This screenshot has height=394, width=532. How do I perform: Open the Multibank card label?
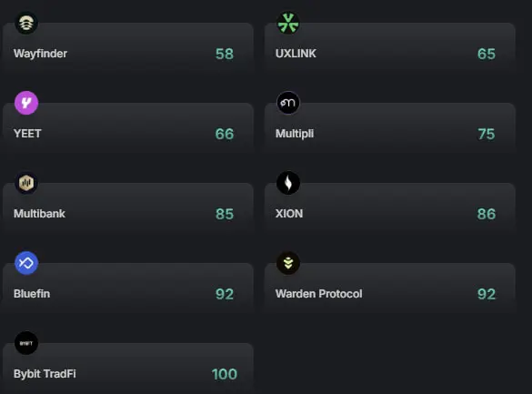[x=39, y=214]
